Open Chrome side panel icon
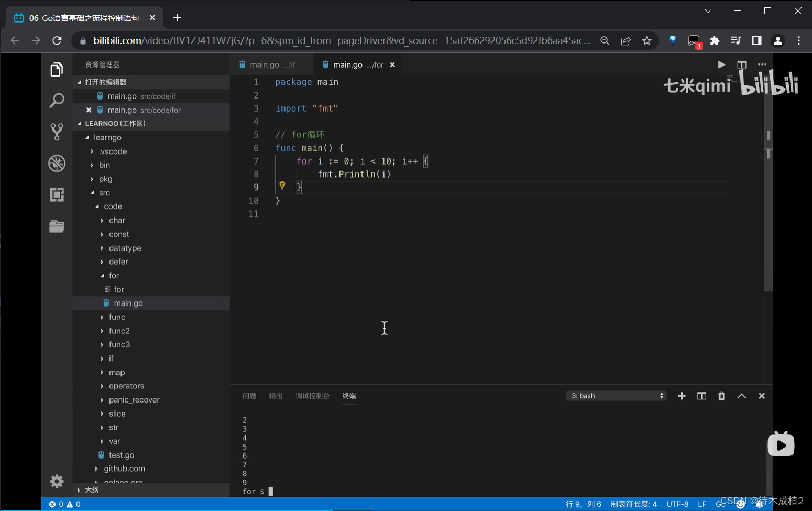812x511 pixels. click(756, 40)
